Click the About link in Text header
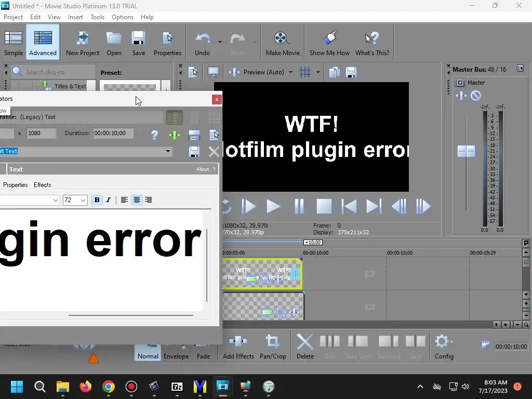Viewport: 532px width, 399px height. 202,169
